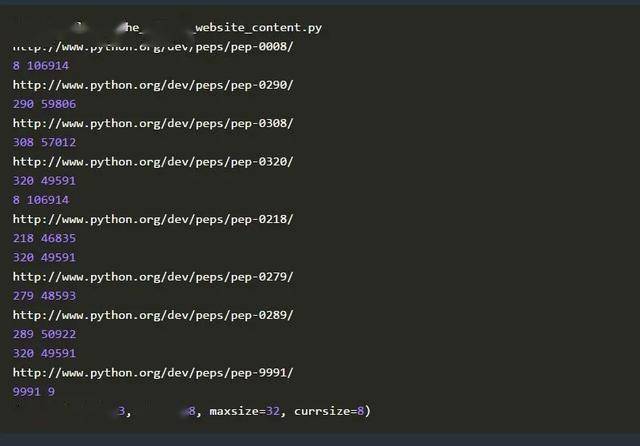Select '8 106914' directly below pep-0008 URL
640x446 pixels.
(41, 65)
